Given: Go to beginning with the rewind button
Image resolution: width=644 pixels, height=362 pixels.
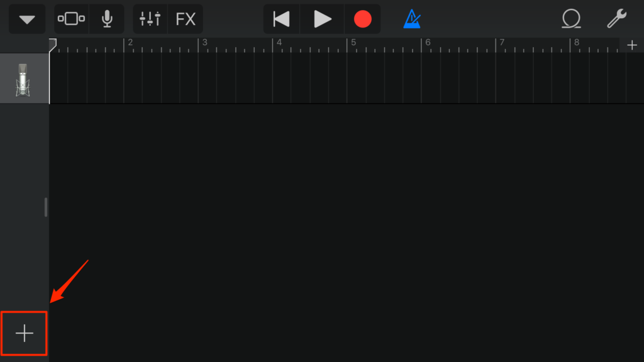Looking at the screenshot, I should point(281,19).
